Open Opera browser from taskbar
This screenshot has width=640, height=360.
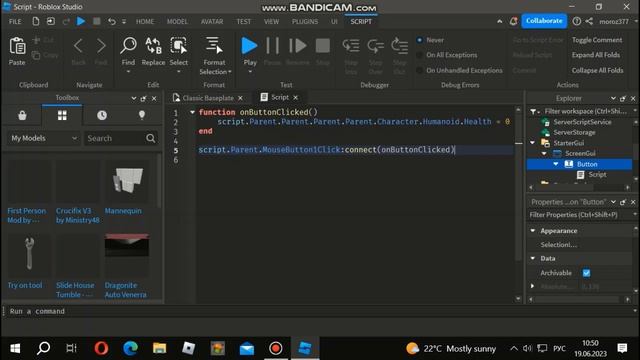tap(101, 348)
